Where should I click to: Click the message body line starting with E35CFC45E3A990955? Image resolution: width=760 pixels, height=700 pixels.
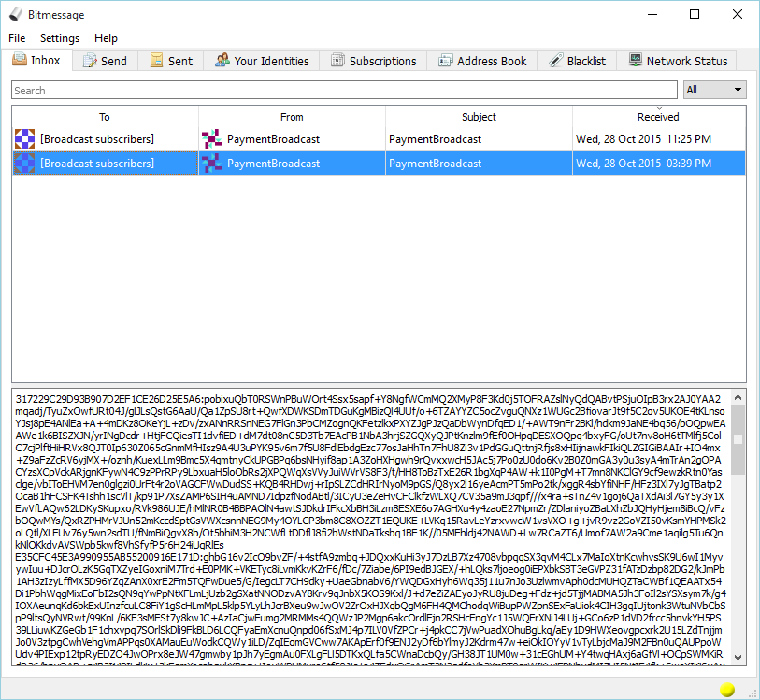[x=369, y=557]
